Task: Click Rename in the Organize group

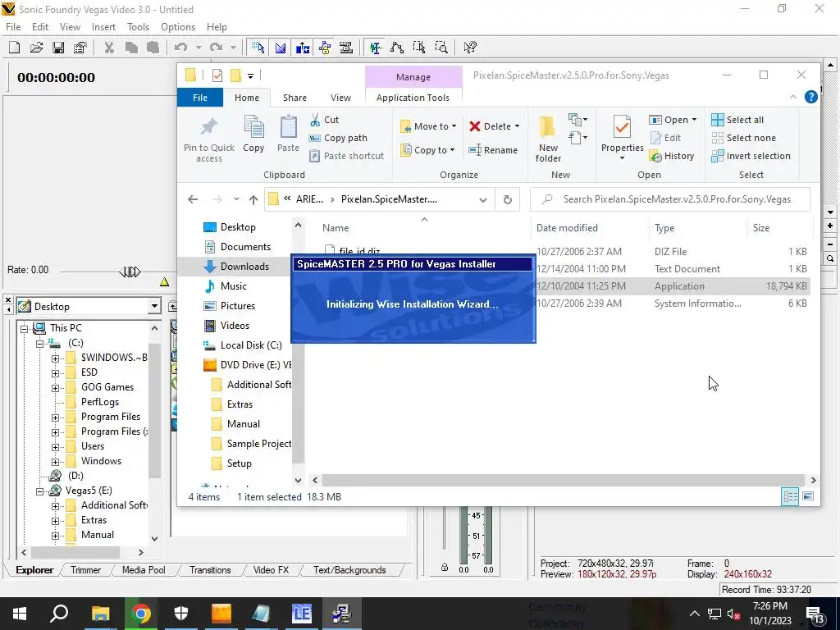Action: 493,150
